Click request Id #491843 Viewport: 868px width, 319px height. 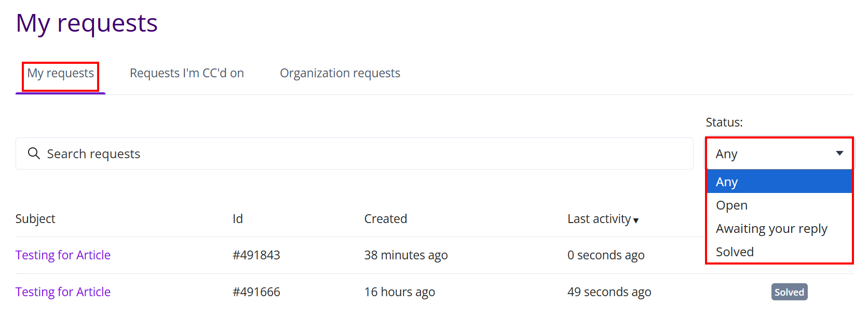[x=256, y=255]
